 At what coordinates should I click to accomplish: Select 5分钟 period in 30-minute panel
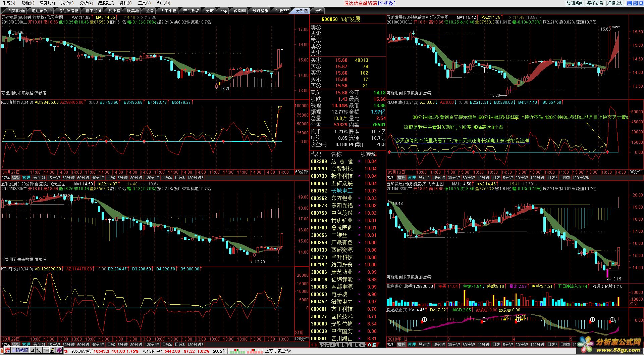[508, 178]
